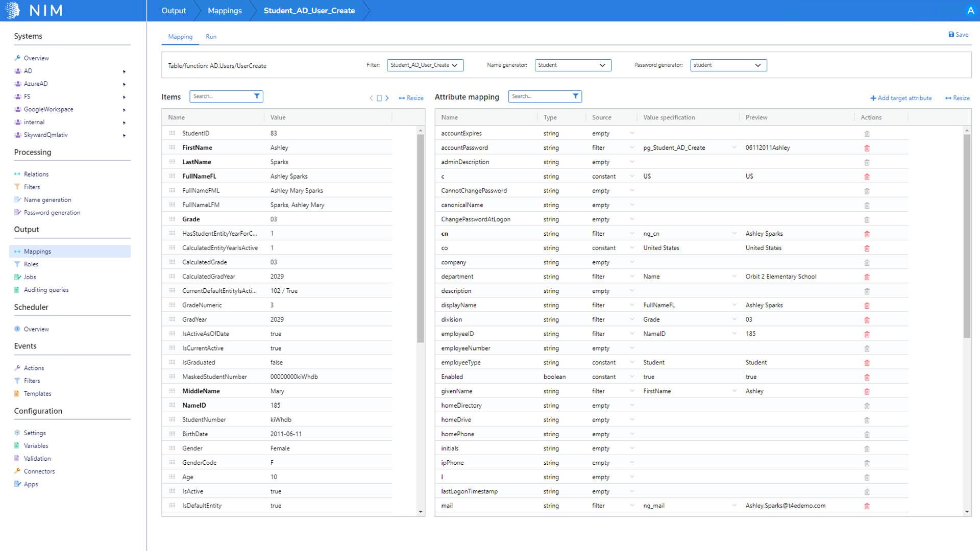Go to next item with right arrow
The height and width of the screenshot is (551, 980).
tap(387, 98)
